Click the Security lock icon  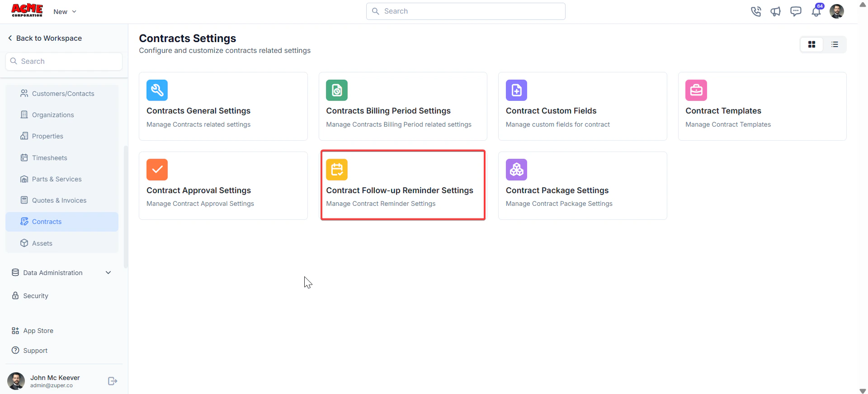click(x=15, y=295)
